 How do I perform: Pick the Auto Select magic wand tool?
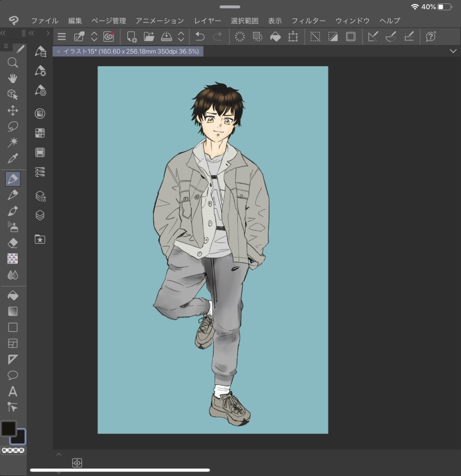click(x=13, y=142)
